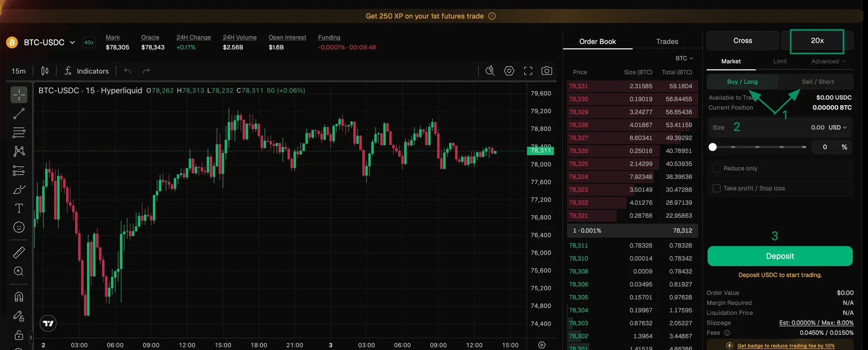The height and width of the screenshot is (350, 868).
Task: Change the USD size currency dropdown
Action: point(837,127)
